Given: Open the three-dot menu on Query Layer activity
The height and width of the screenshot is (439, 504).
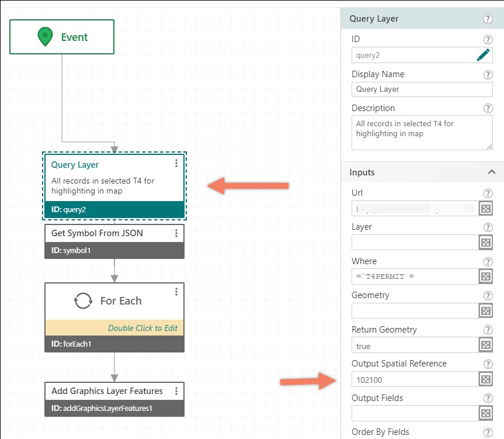Looking at the screenshot, I should click(x=176, y=163).
